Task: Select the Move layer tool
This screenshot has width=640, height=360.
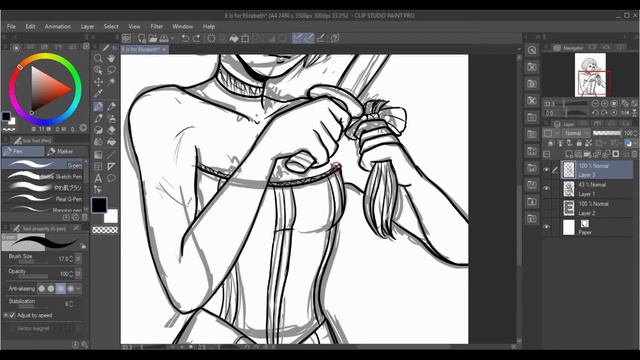Action: pyautogui.click(x=98, y=82)
